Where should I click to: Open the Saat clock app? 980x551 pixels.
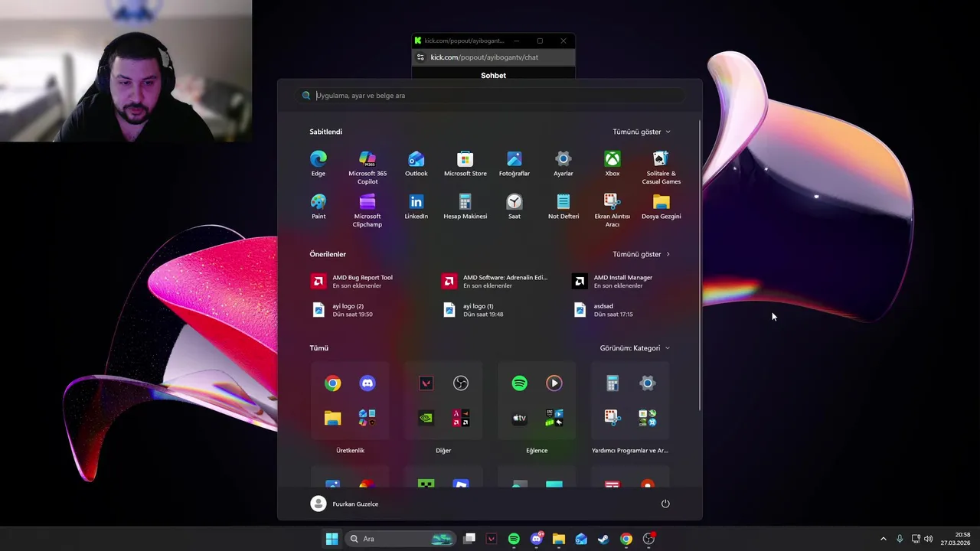(514, 207)
